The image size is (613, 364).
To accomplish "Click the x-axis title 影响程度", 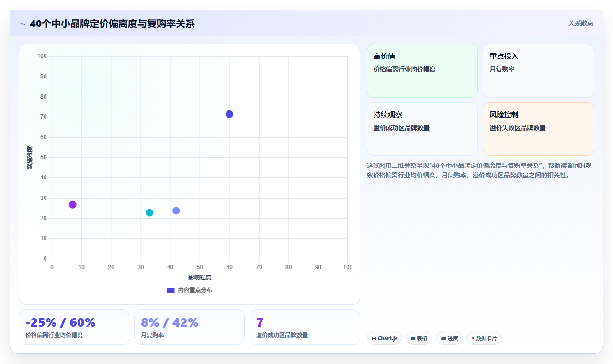I will 200,277.
